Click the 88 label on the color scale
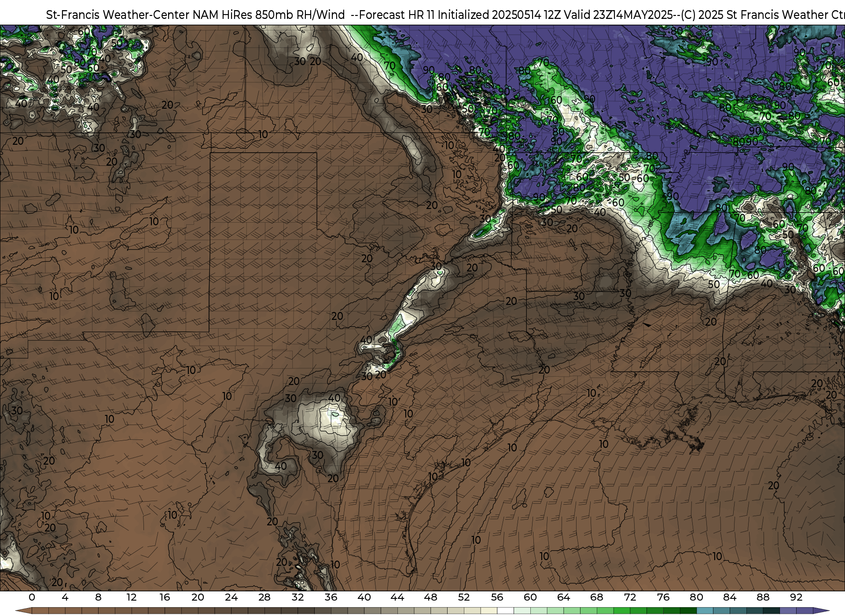 763,597
